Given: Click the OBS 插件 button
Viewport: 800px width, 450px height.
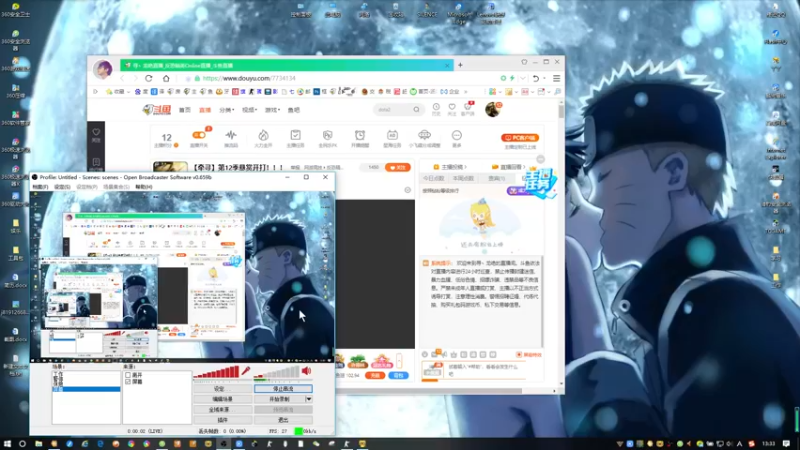Looking at the screenshot, I should point(222,420).
